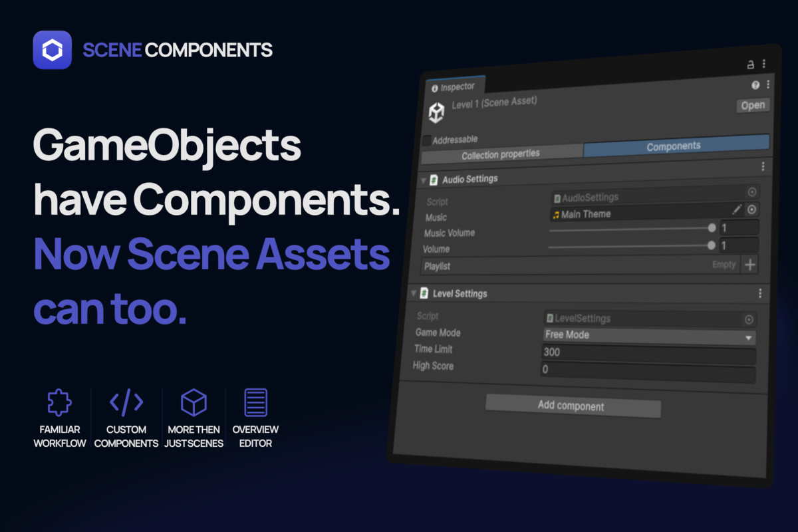Select the Inspector tab
The width and height of the screenshot is (798, 532).
[x=454, y=86]
